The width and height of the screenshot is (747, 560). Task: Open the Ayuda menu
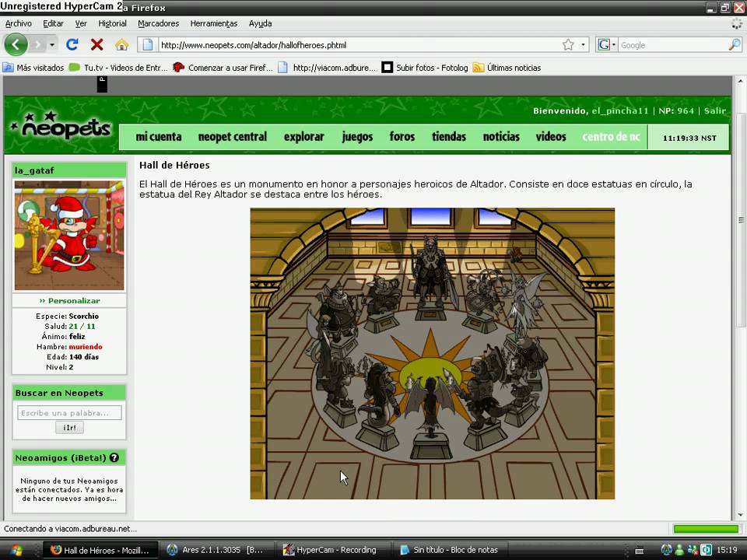260,23
